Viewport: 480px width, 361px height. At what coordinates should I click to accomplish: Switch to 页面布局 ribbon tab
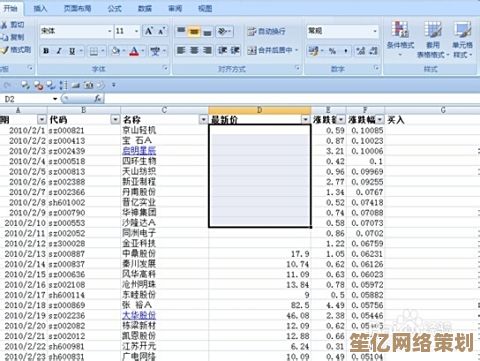(78, 9)
